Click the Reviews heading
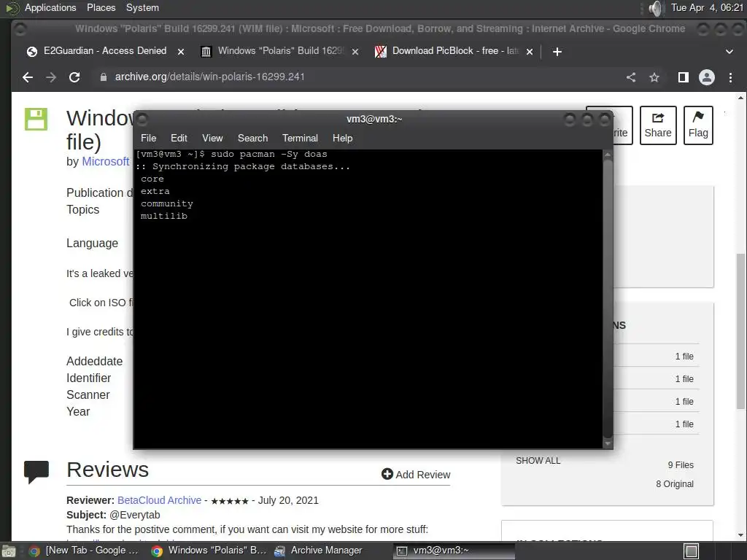The image size is (747, 560). [108, 470]
